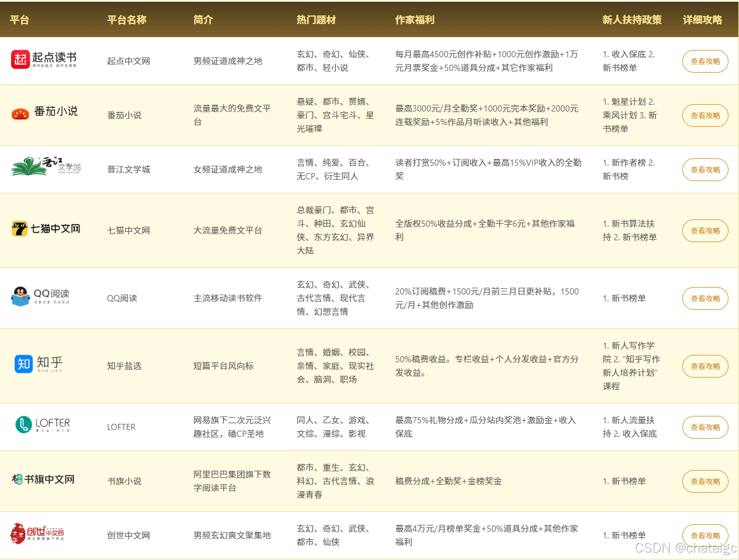Open 查看攻略 for 书旗小说
This screenshot has height=560, width=739.
point(705,481)
